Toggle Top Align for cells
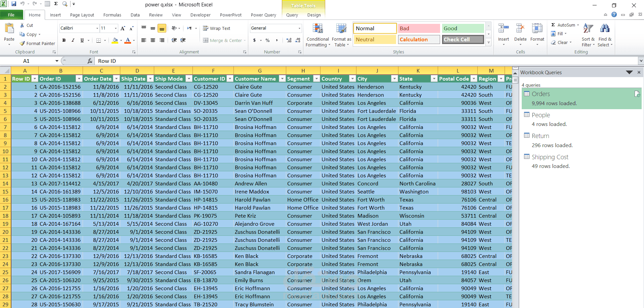Screen dimensions: 644x308 click(144, 28)
